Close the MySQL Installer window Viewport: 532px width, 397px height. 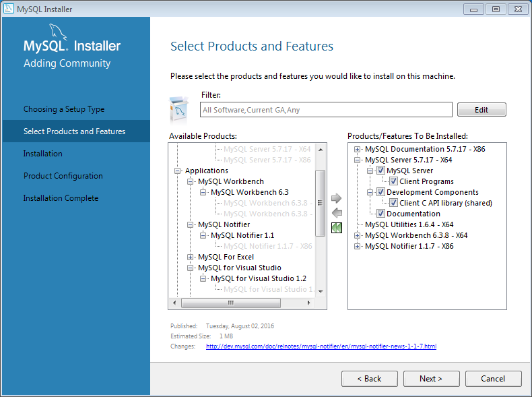(x=518, y=9)
